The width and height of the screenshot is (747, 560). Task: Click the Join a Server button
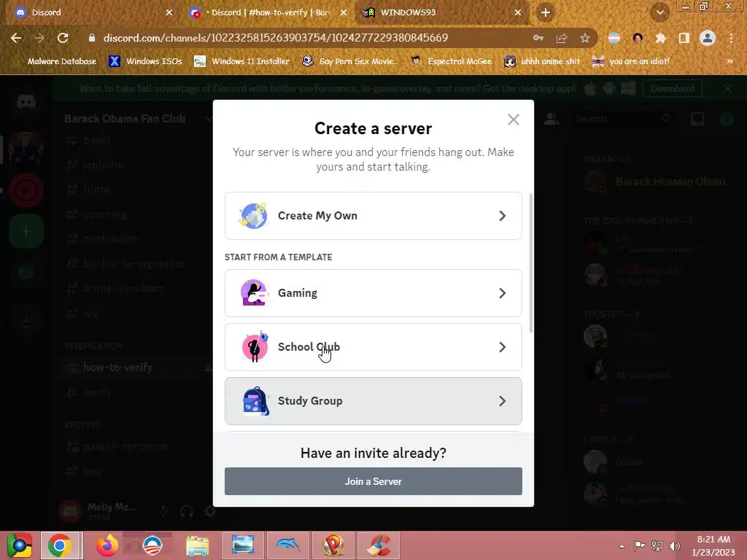pos(373,481)
